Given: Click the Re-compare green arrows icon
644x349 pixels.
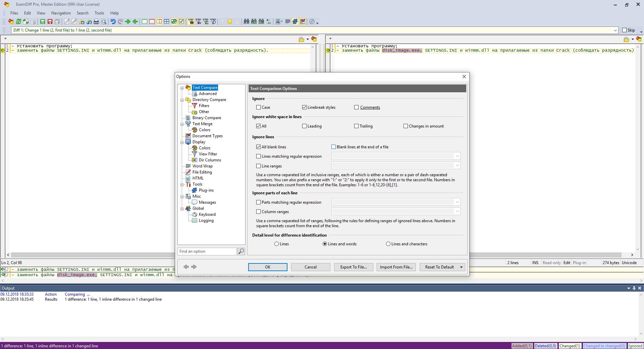Looking at the screenshot, I should 18,21.
